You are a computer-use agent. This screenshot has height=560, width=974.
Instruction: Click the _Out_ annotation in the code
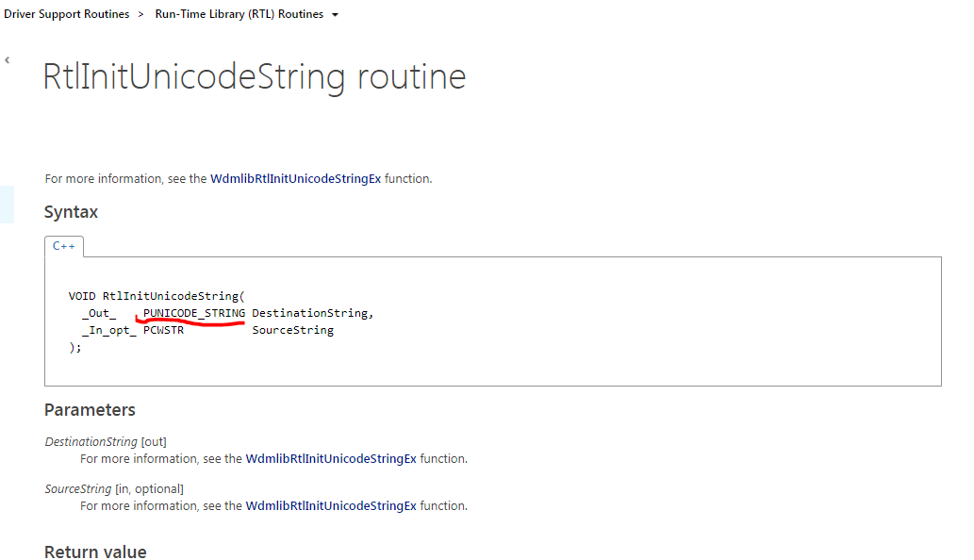[x=99, y=313]
